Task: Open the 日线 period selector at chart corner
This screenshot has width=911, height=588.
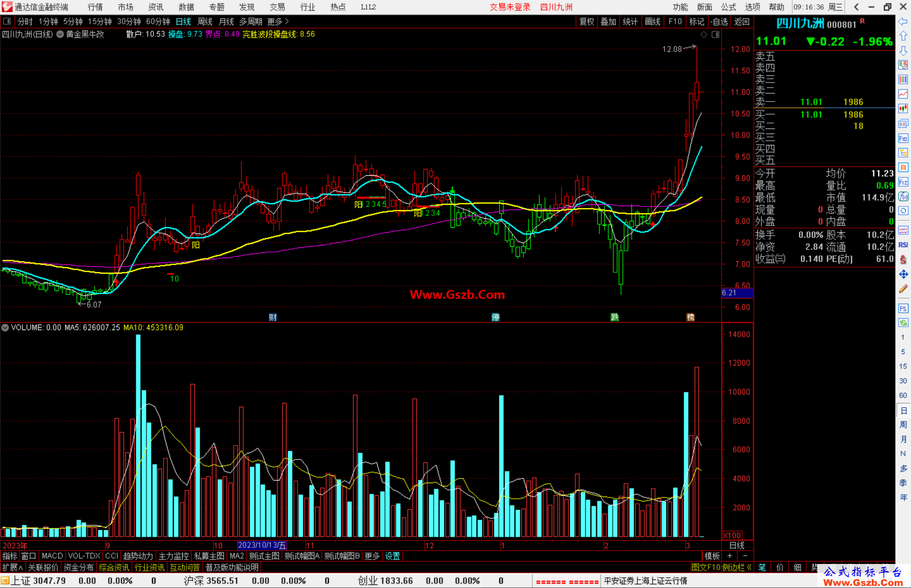Action: [737, 545]
